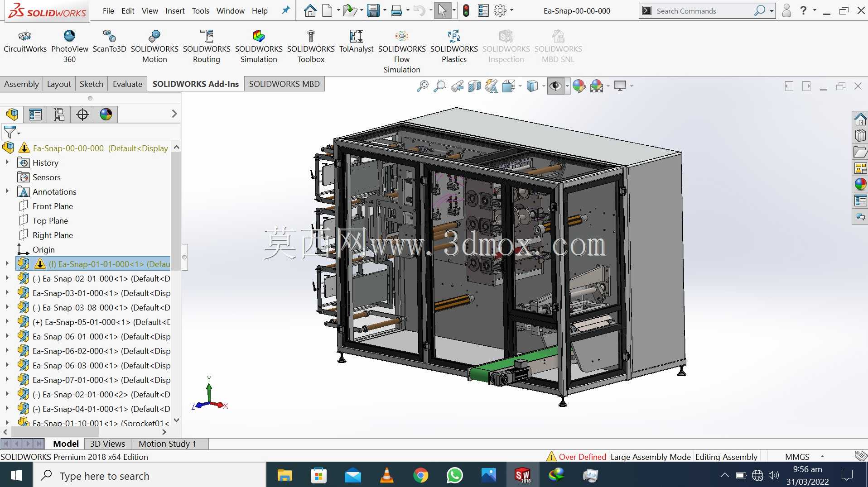Screen dimensions: 868x487
Task: Select Zoom to Area tool
Action: point(439,86)
